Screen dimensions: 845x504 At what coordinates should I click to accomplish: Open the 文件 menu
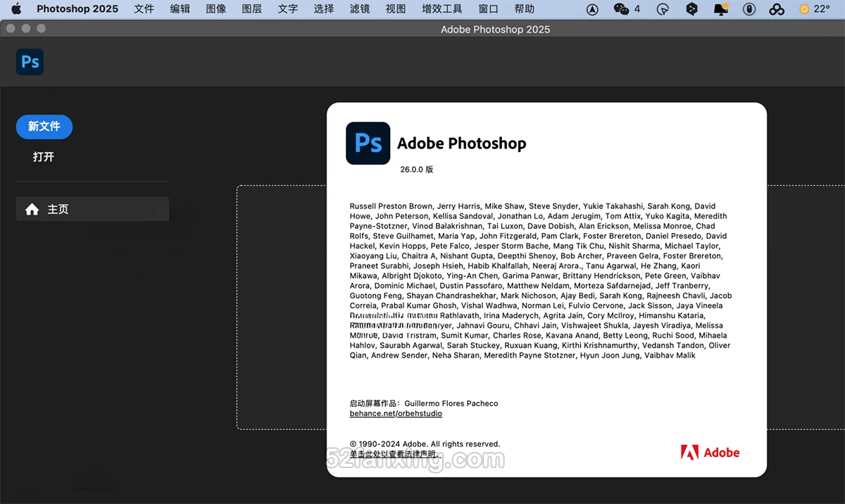(144, 9)
